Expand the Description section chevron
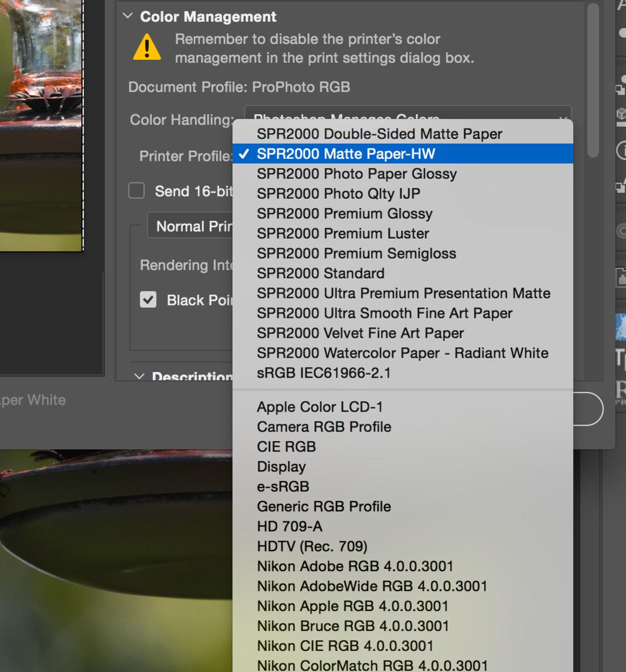The width and height of the screenshot is (626, 672). coord(139,376)
